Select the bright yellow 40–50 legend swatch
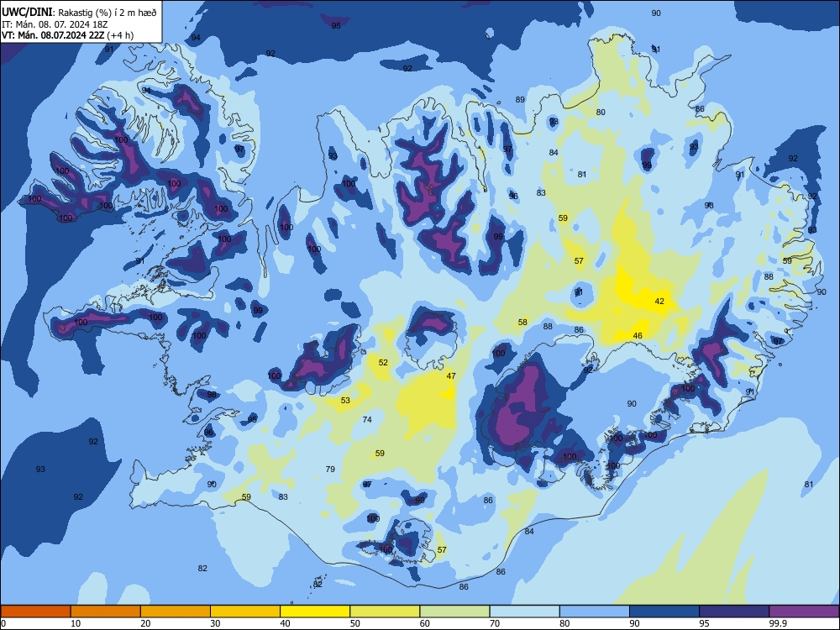The width and height of the screenshot is (840, 630). click(x=315, y=612)
